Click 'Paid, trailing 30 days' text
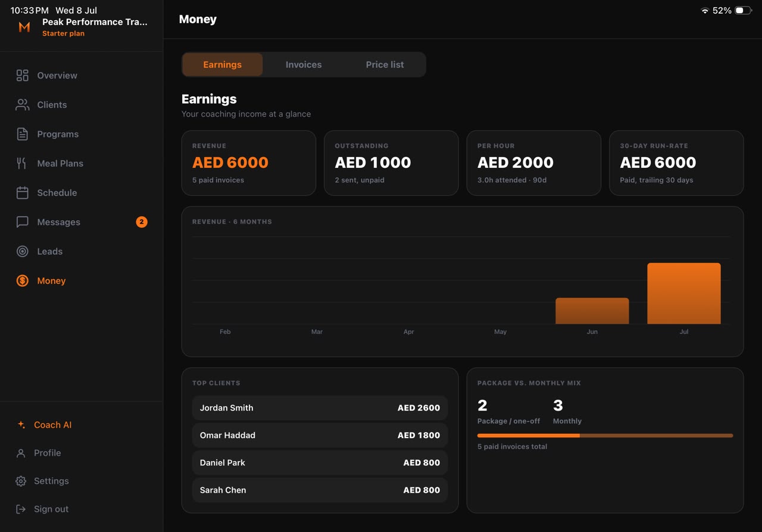The height and width of the screenshot is (532, 762). point(657,180)
